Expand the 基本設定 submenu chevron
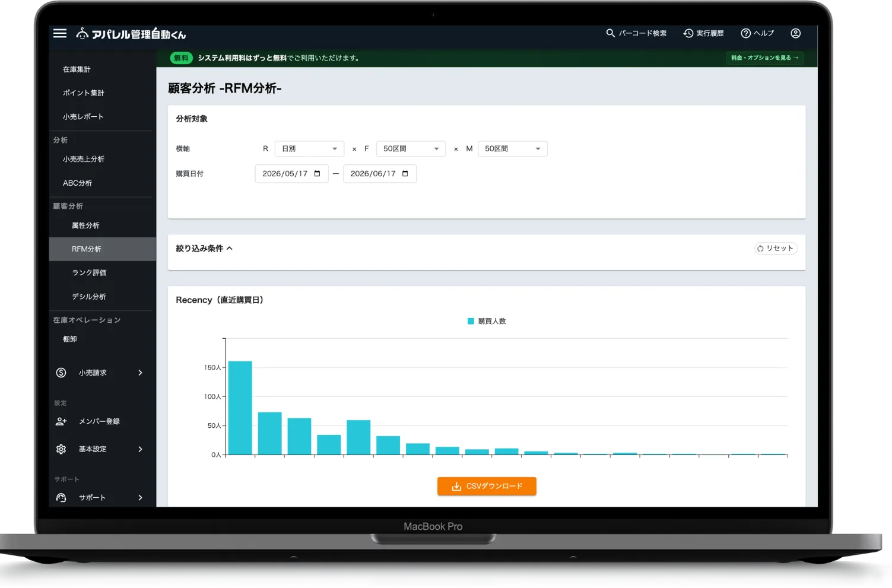The height and width of the screenshot is (588, 892). 141,449
